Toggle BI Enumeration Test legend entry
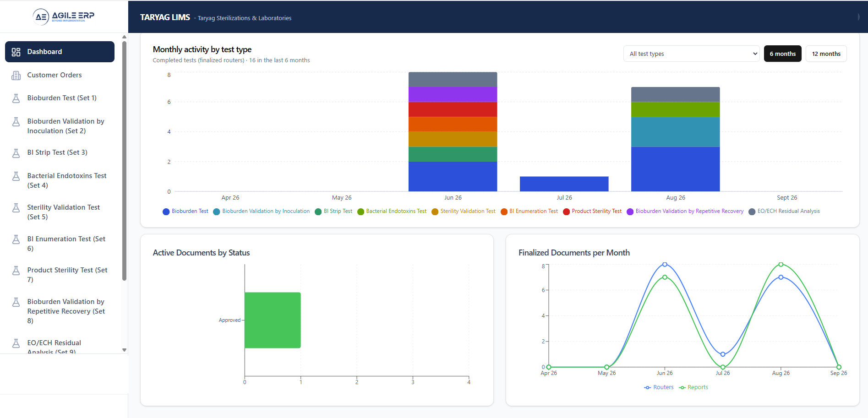The image size is (868, 418). [x=529, y=211]
